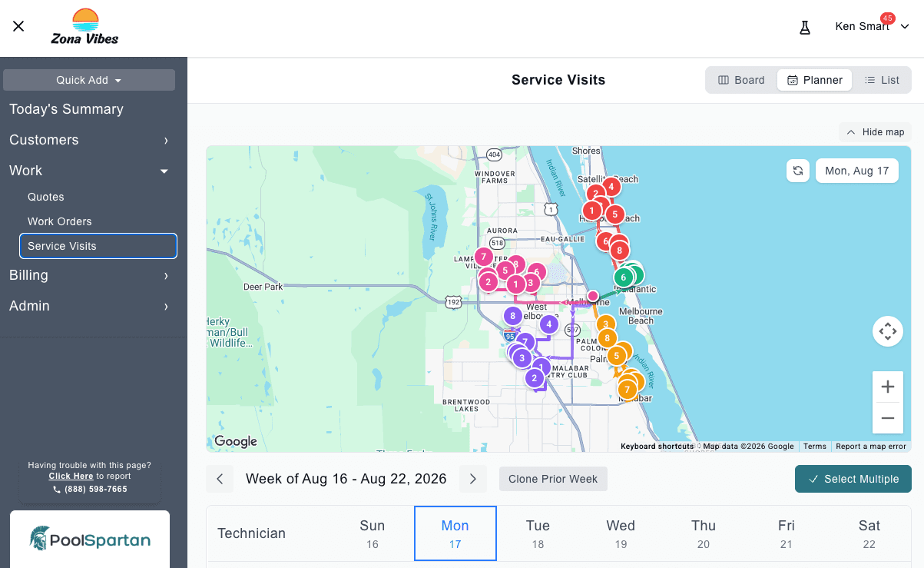Expand the Customers section
Image resolution: width=924 pixels, height=568 pixels.
pyautogui.click(x=89, y=140)
